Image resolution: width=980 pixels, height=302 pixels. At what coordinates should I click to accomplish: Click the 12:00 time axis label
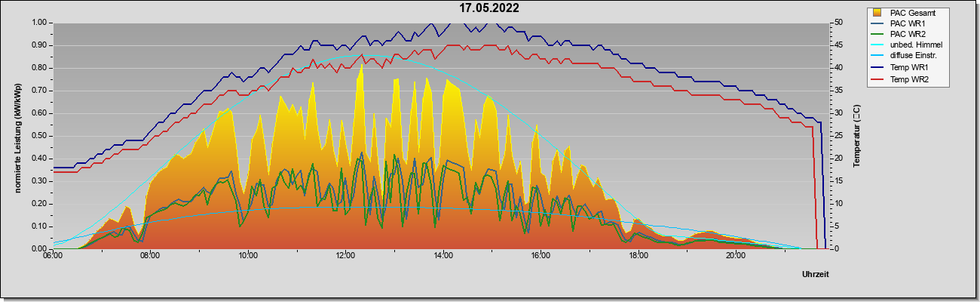pyautogui.click(x=346, y=256)
